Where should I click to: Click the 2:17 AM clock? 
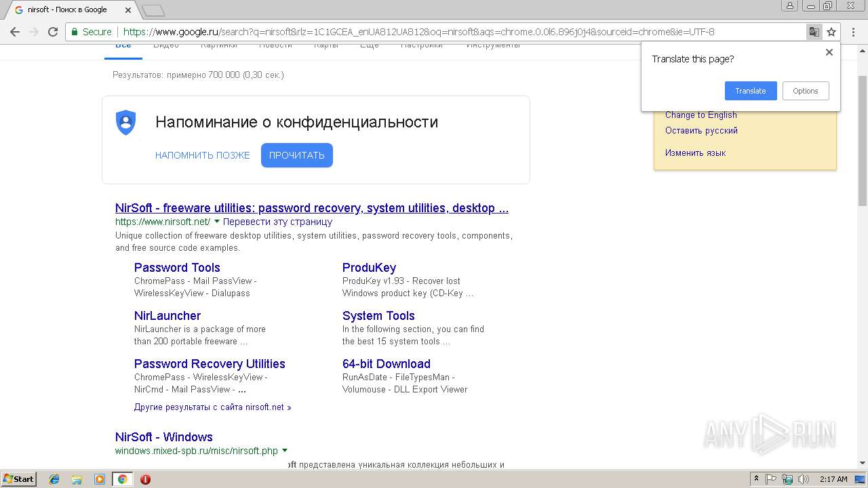(x=833, y=479)
